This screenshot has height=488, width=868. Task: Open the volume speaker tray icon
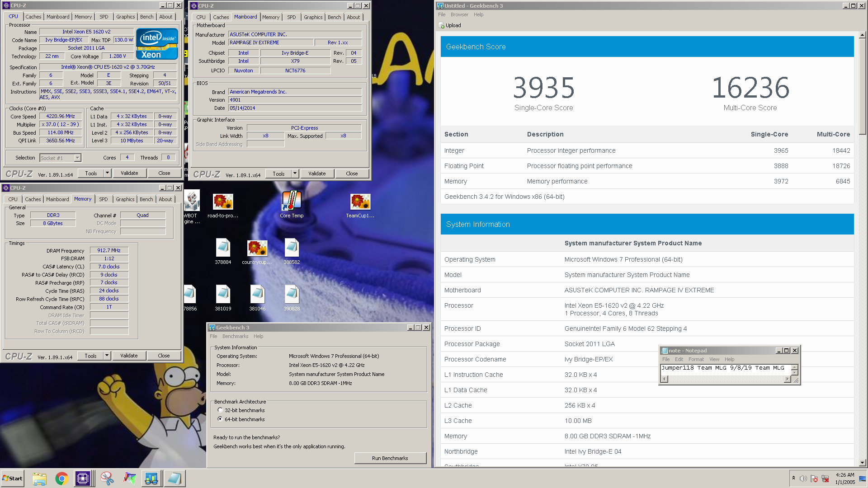coord(803,479)
